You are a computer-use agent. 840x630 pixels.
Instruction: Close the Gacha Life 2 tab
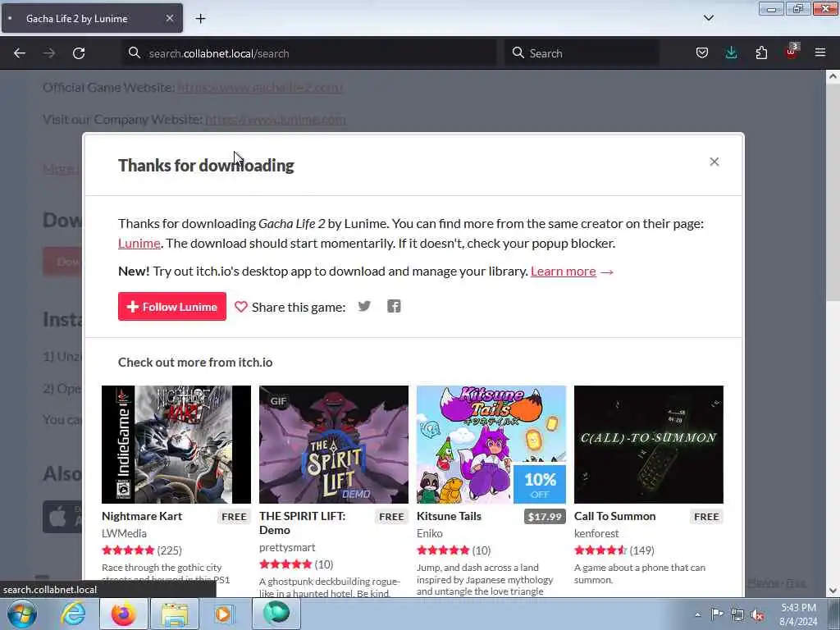pyautogui.click(x=170, y=18)
